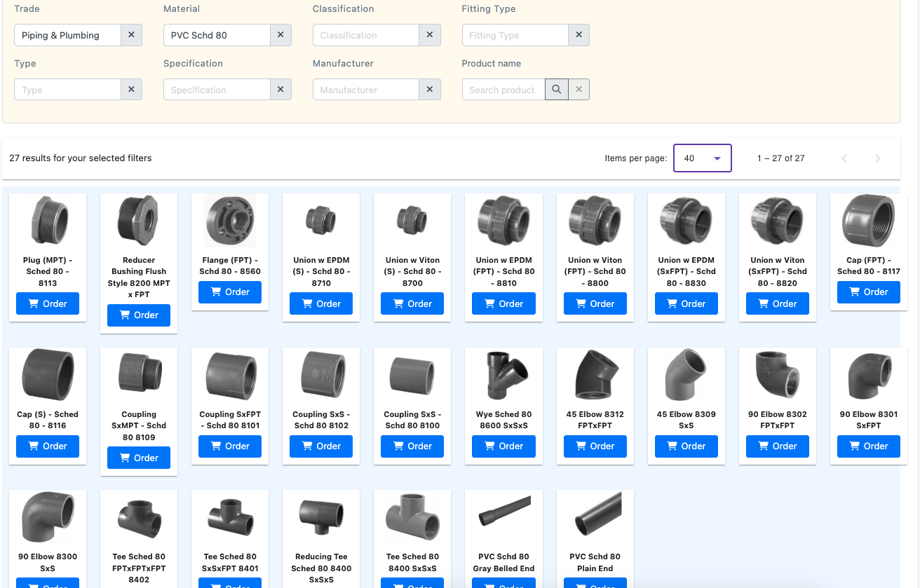Open the Items per page dropdown
Image resolution: width=920 pixels, height=588 pixels.
click(702, 158)
